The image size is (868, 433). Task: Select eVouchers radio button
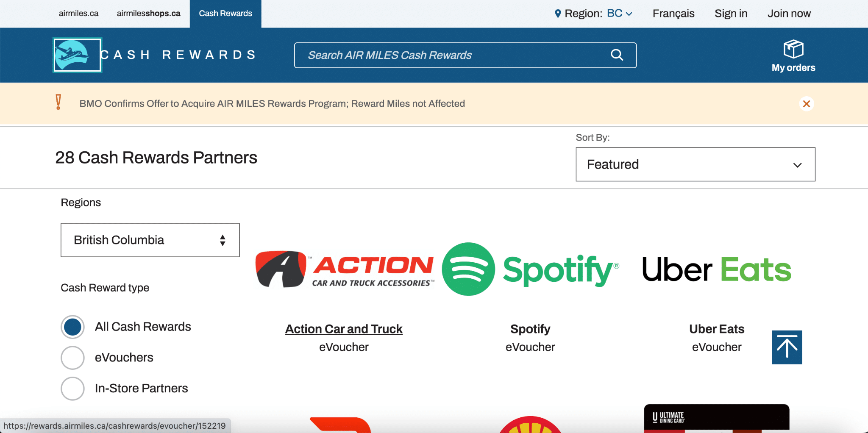coord(72,358)
